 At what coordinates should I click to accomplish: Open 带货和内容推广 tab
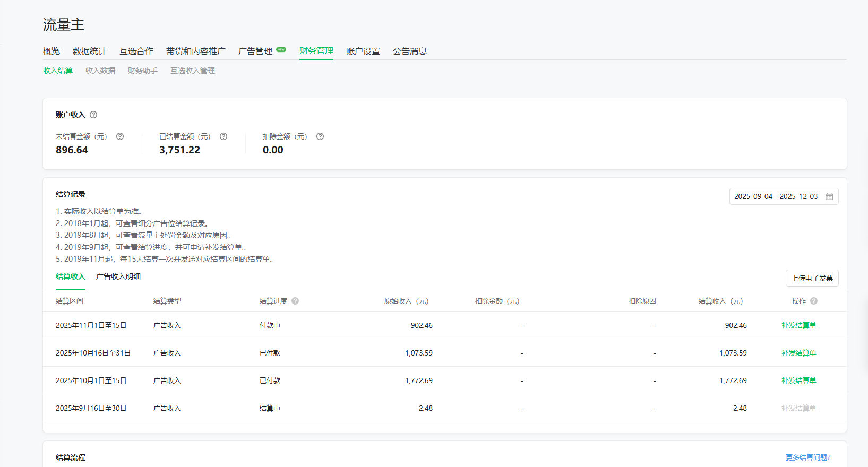[195, 51]
